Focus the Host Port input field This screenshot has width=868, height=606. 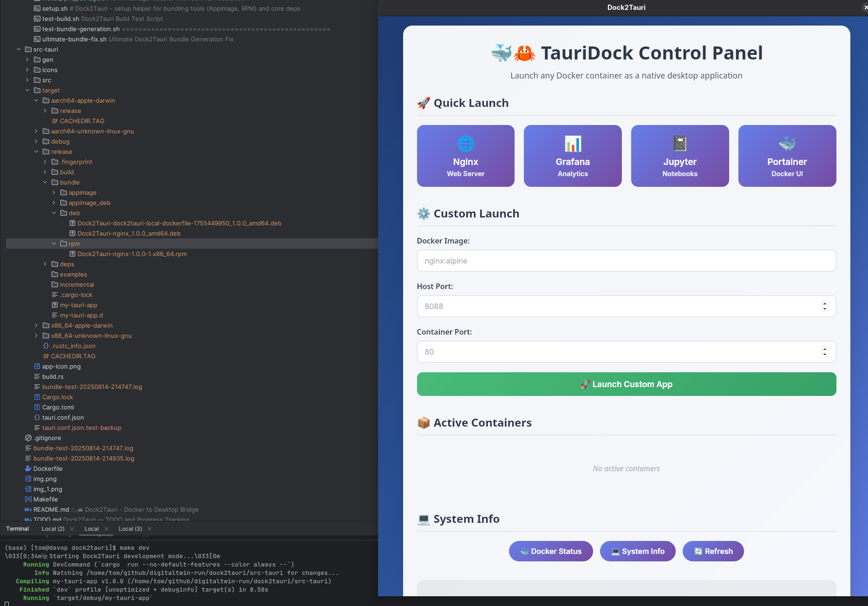(627, 306)
